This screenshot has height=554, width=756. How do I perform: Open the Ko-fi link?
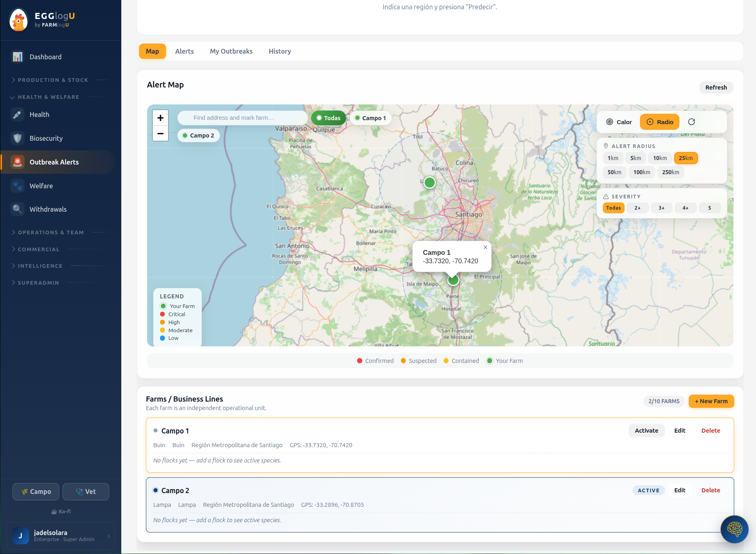(61, 511)
